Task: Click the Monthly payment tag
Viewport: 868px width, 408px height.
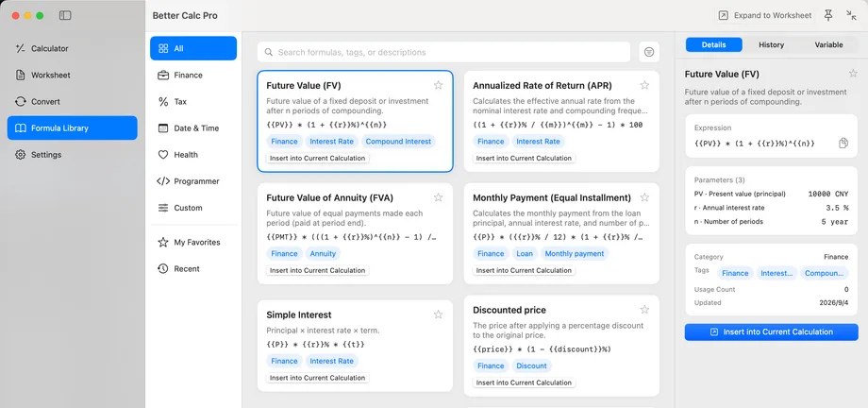Action: click(x=574, y=253)
